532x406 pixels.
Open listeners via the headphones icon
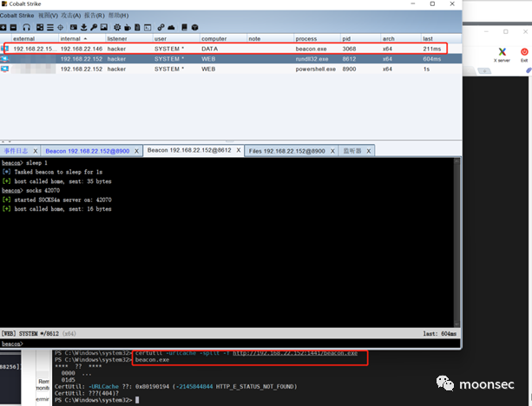tap(26, 28)
